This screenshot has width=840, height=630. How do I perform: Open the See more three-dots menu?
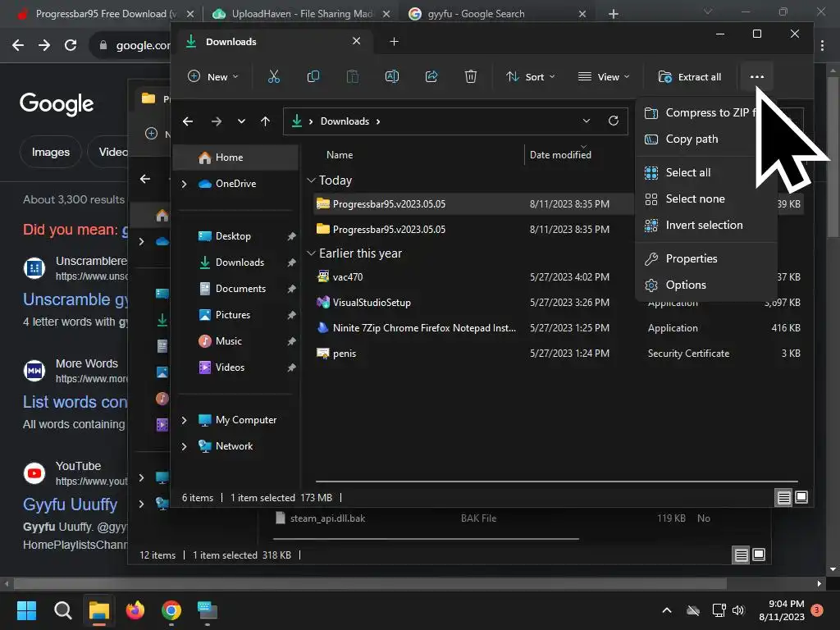(756, 76)
